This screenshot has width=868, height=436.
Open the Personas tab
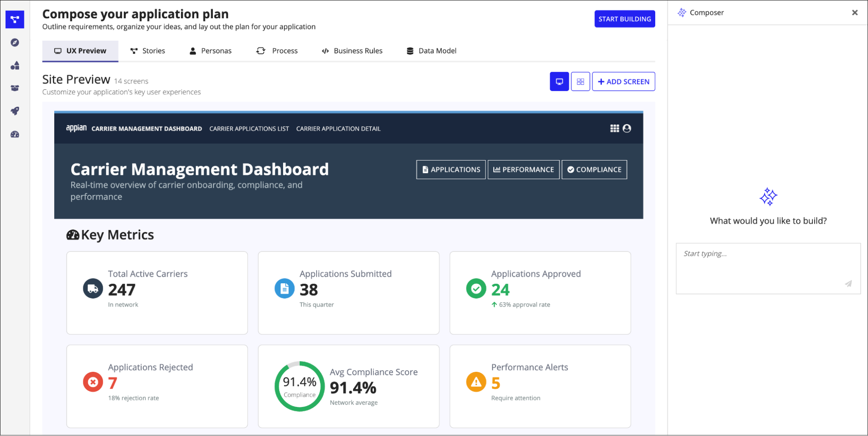click(x=211, y=51)
